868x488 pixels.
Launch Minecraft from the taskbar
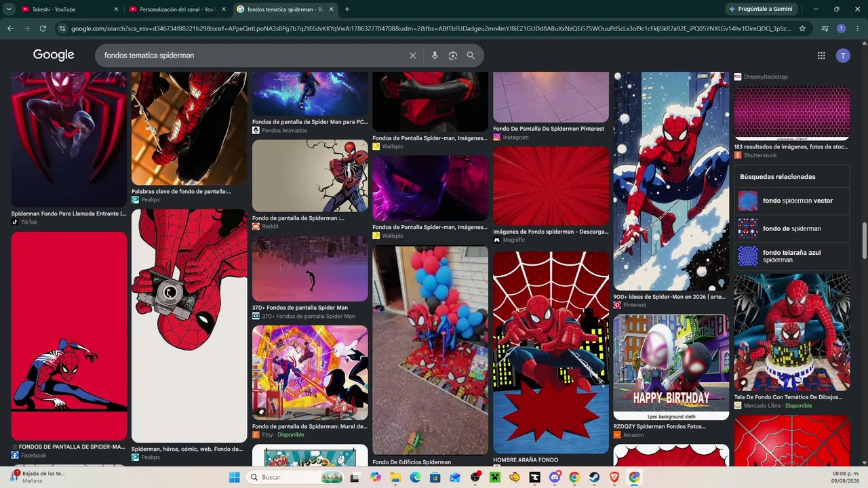[x=495, y=477]
